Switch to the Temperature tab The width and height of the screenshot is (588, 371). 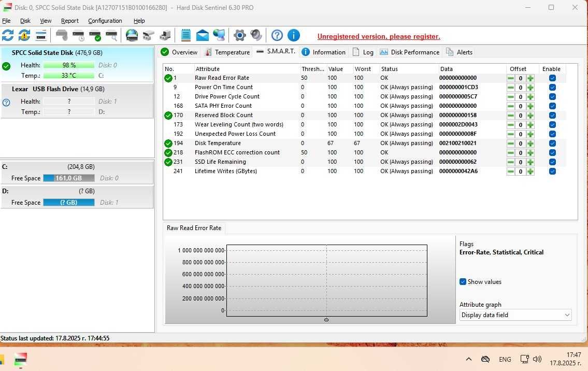(227, 52)
